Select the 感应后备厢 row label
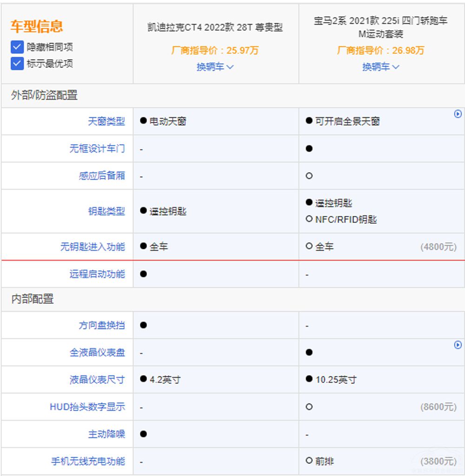Image resolution: width=465 pixels, height=476 pixels. [102, 176]
